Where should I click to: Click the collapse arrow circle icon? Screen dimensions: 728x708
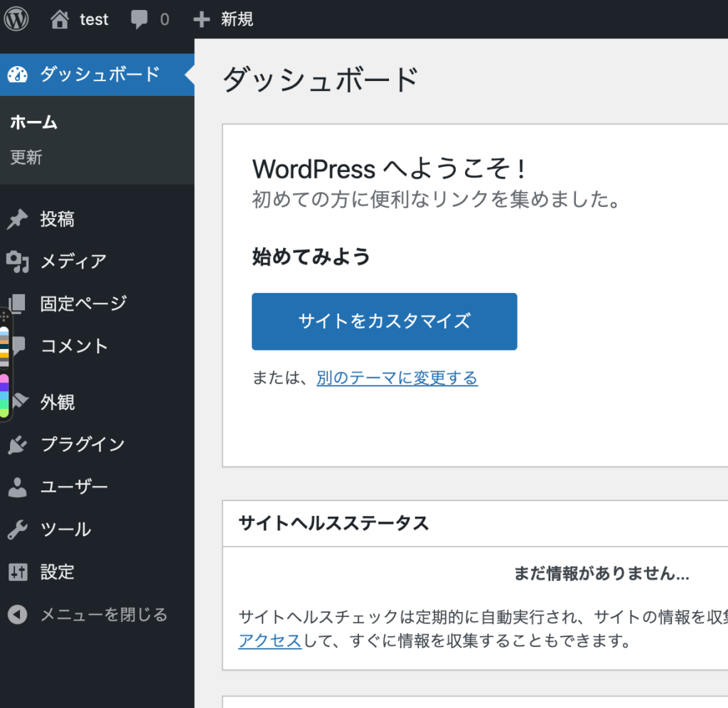[x=18, y=615]
